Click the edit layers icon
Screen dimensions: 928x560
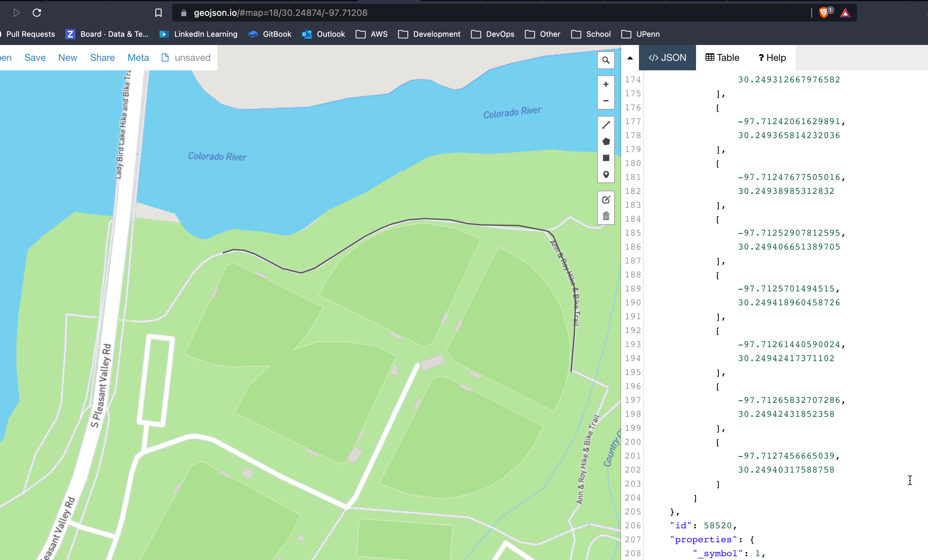[x=606, y=200]
